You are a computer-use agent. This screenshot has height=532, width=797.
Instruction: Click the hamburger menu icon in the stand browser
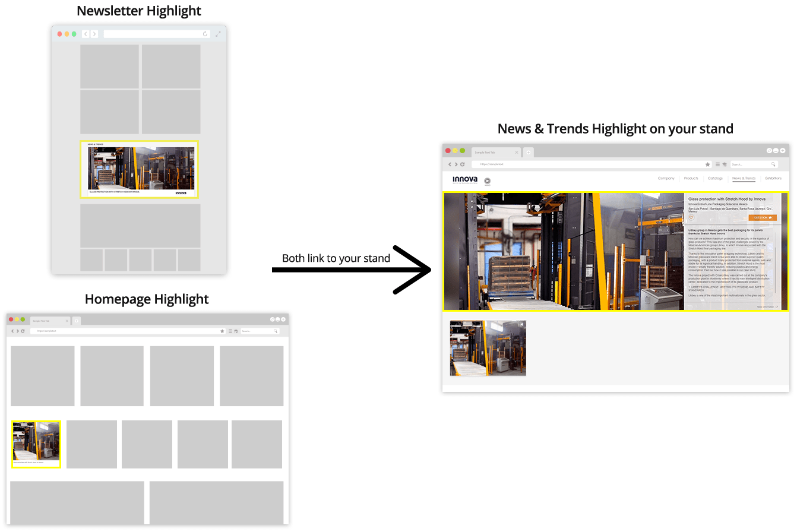tap(717, 164)
